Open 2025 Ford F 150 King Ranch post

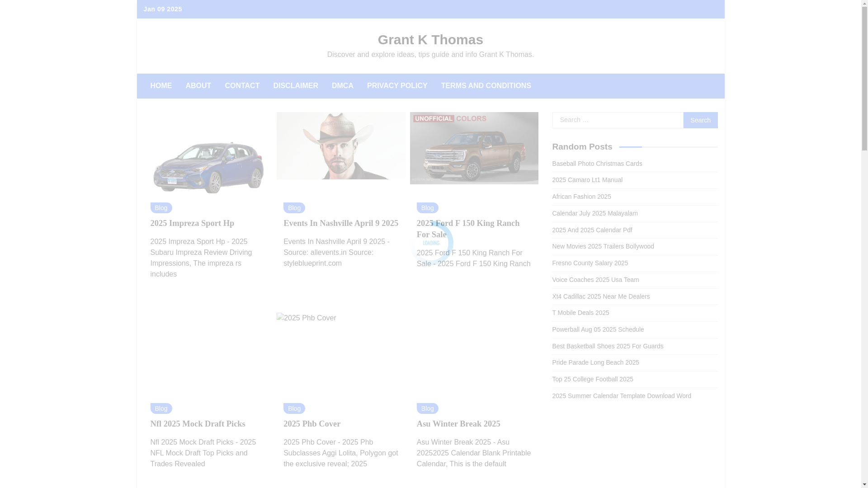click(x=468, y=229)
